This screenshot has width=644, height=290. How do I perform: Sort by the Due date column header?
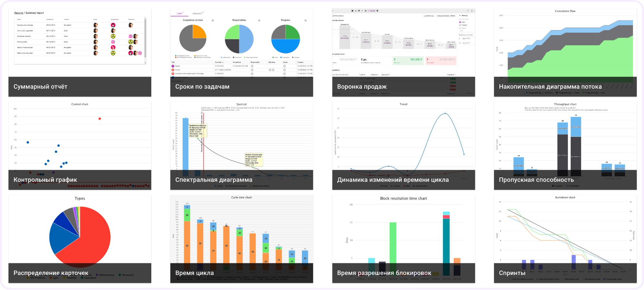point(219,62)
